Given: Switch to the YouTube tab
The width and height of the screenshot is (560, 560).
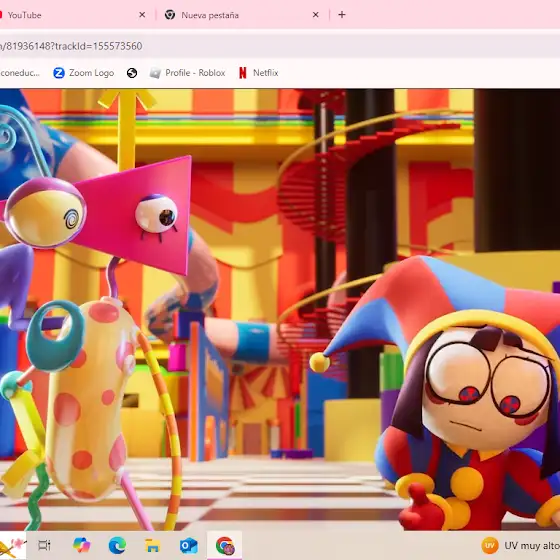Looking at the screenshot, I should [x=71, y=15].
